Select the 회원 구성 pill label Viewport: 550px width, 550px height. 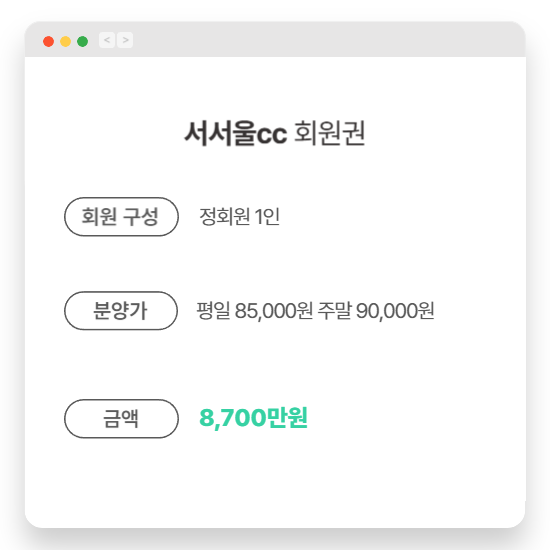(121, 216)
